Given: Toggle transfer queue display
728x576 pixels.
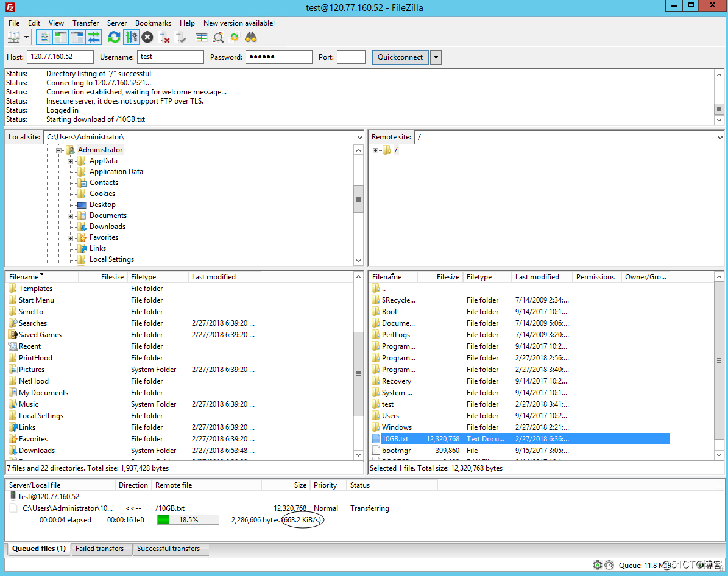Looking at the screenshot, I should [94, 37].
